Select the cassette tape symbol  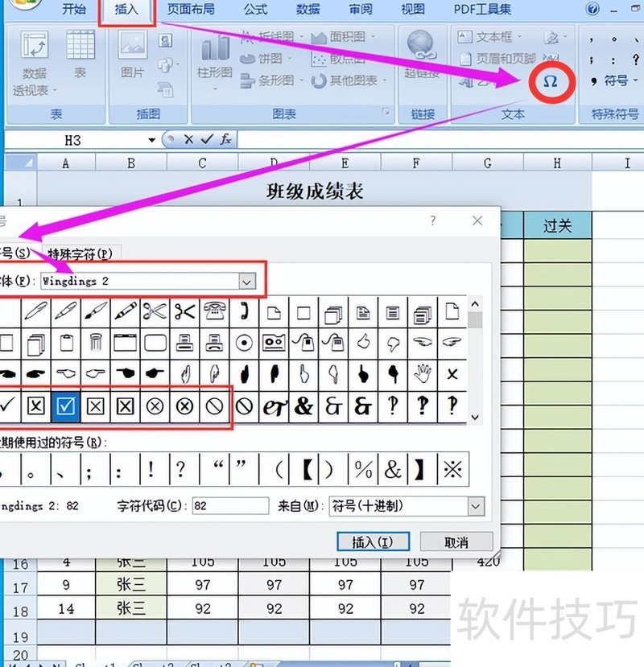pyautogui.click(x=274, y=343)
